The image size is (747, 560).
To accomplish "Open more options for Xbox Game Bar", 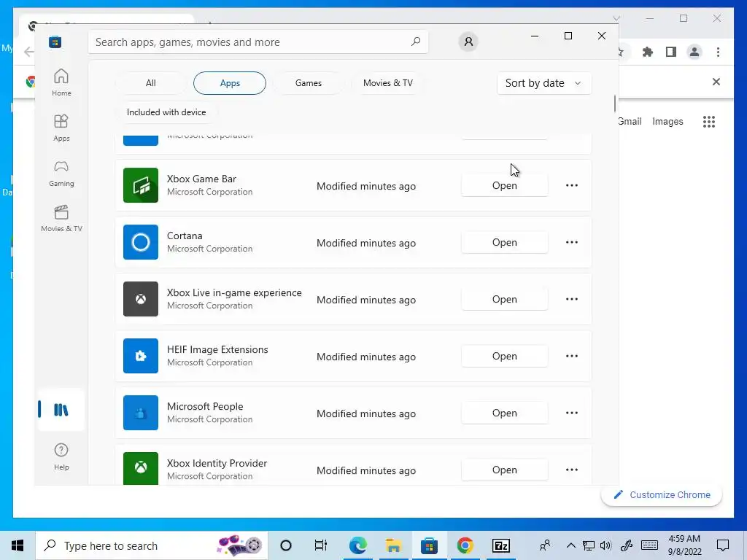I will pyautogui.click(x=572, y=185).
